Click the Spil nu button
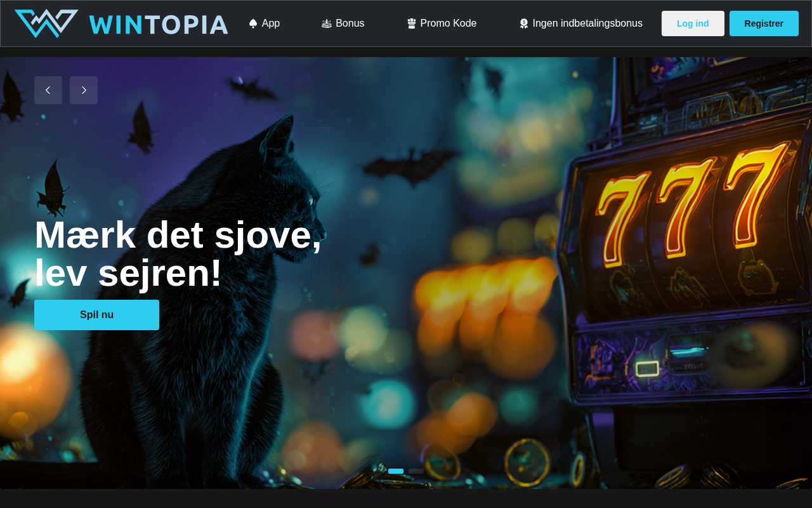This screenshot has width=812, height=508. pos(96,315)
